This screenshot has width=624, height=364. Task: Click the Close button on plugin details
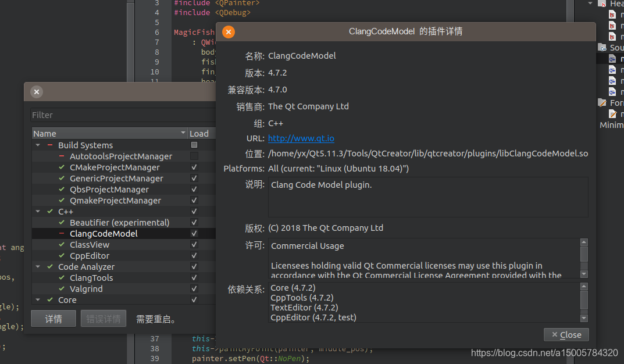[x=566, y=334]
